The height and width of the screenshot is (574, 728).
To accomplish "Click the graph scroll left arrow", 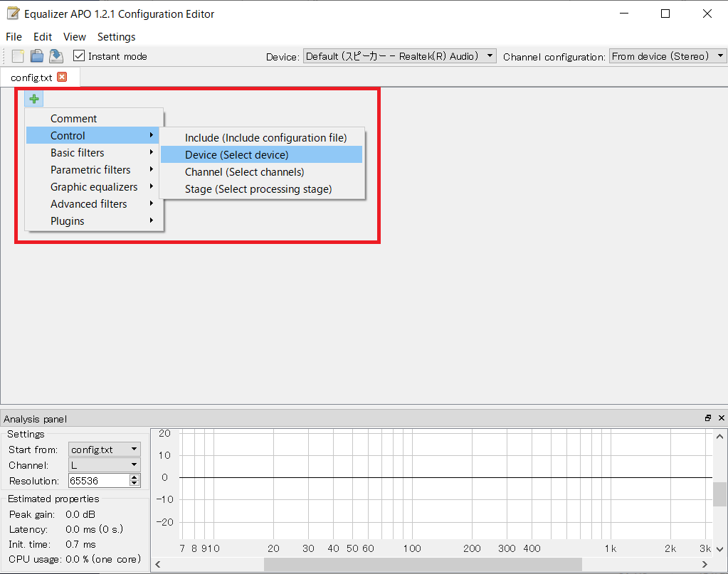I will (x=158, y=564).
